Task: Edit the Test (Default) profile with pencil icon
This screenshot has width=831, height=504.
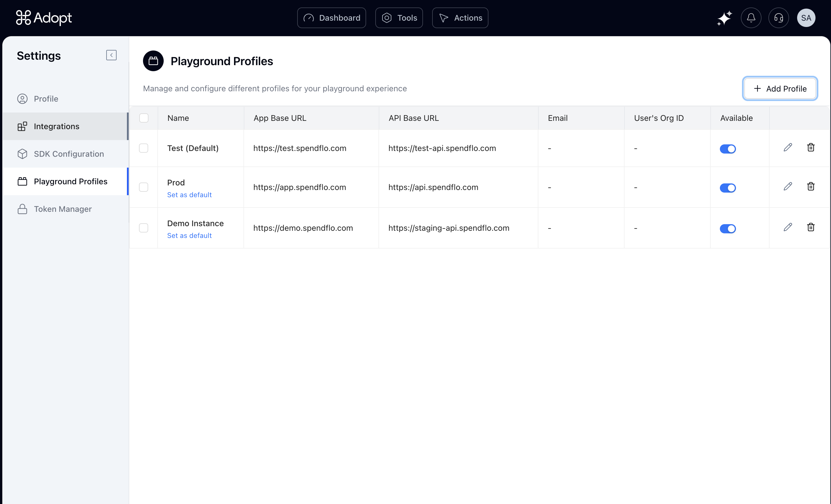Action: (x=787, y=148)
